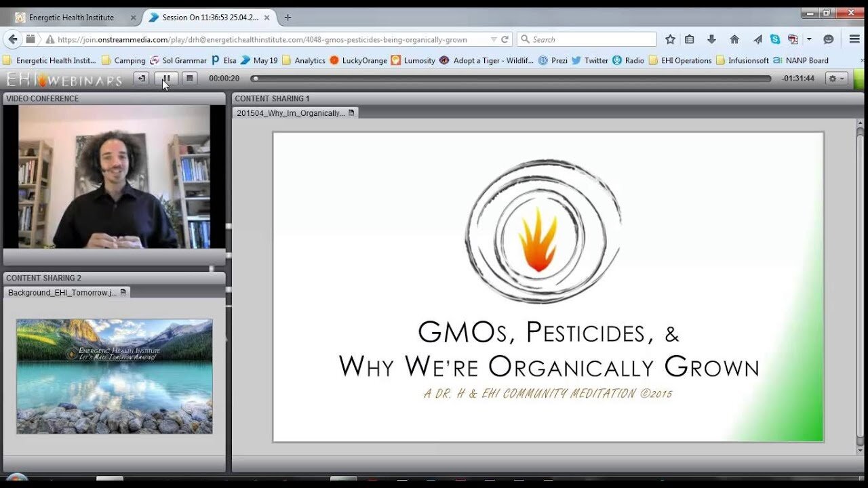Click the elapsed time 00:00:20 readout
868x488 pixels.
224,79
